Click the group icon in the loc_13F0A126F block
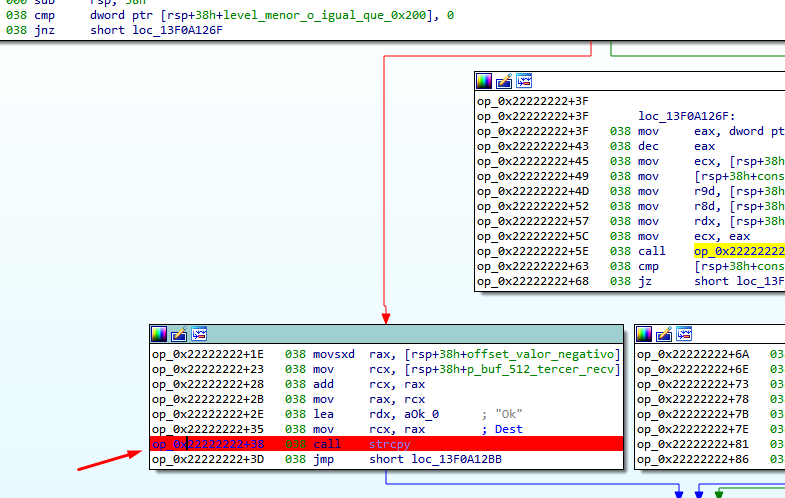This screenshot has height=498, width=785. pos(523,81)
